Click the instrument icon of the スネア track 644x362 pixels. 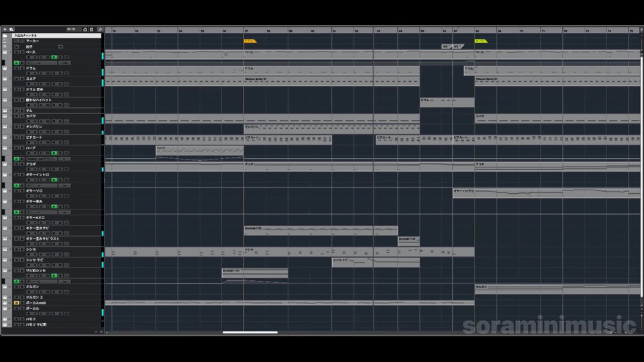[x=5, y=79]
